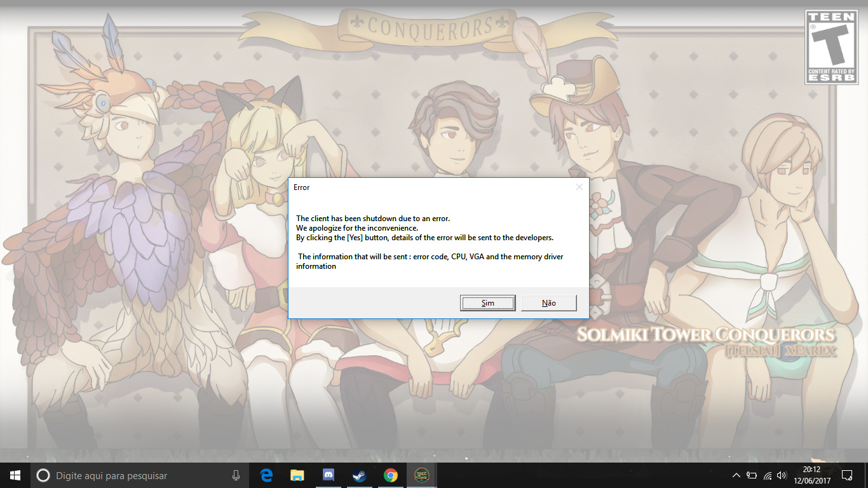Expand the hidden system tray icons chevron
This screenshot has height=488, width=868.
[x=736, y=475]
